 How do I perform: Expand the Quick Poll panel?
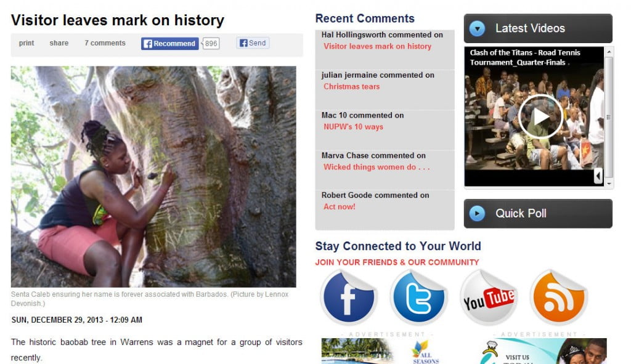pos(478,214)
